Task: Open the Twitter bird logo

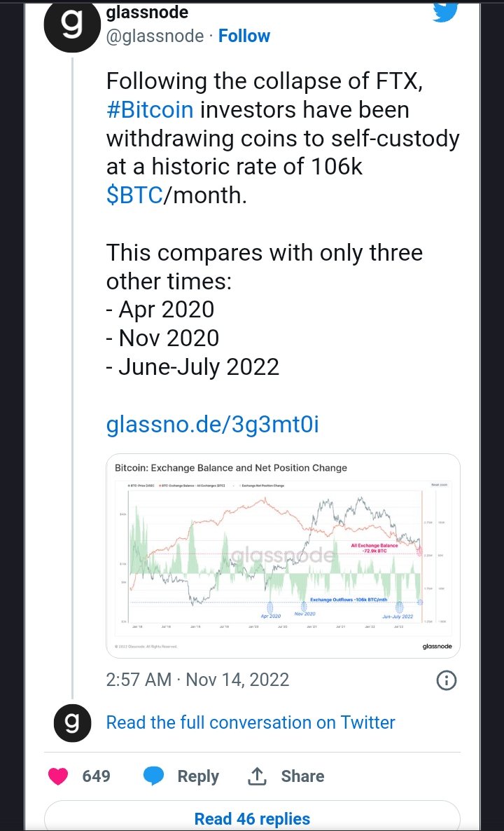Action: click(446, 12)
